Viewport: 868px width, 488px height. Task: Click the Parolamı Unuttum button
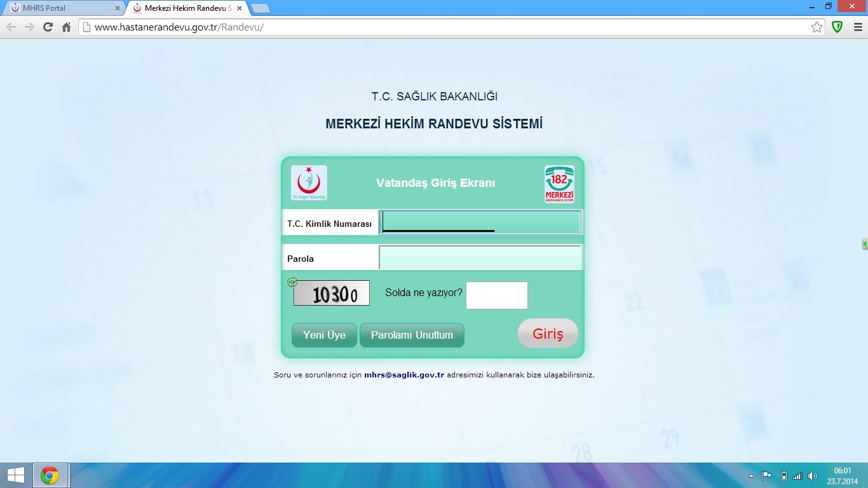412,335
